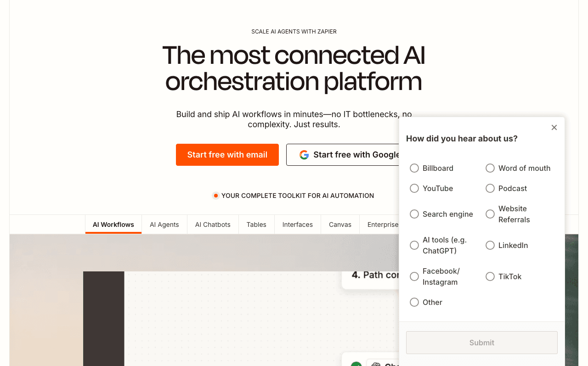Switch to the Tables tab
Viewport: 588px width, 366px height.
point(256,225)
